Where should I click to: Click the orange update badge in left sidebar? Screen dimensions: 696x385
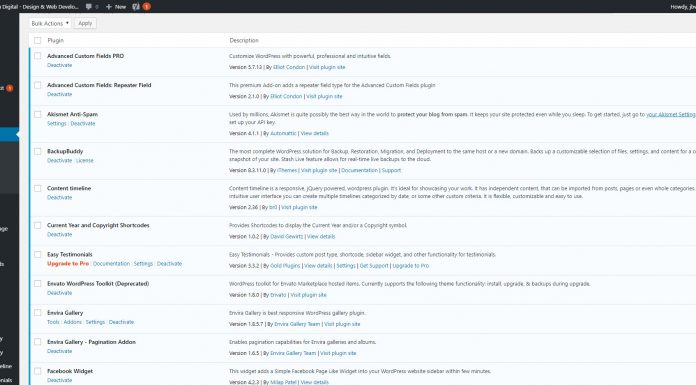point(9,88)
